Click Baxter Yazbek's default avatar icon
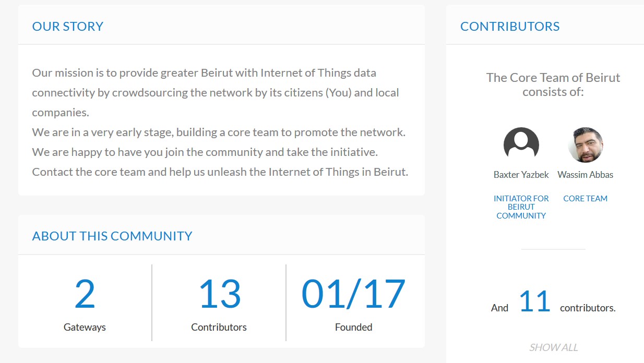 [521, 144]
